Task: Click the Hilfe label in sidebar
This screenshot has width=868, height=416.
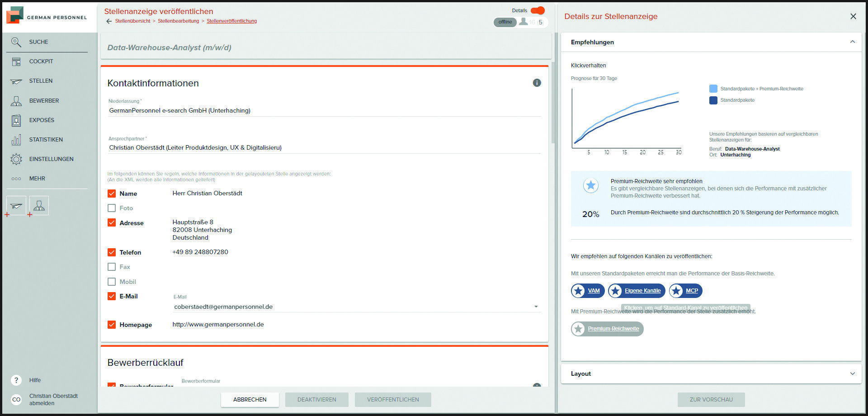Action: tap(35, 380)
